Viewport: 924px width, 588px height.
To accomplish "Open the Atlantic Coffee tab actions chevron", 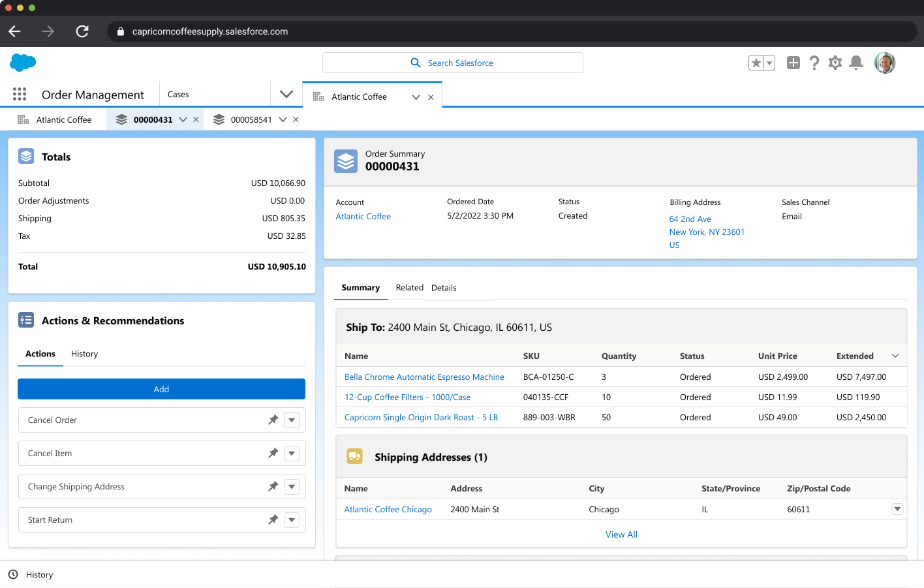I will [x=416, y=97].
